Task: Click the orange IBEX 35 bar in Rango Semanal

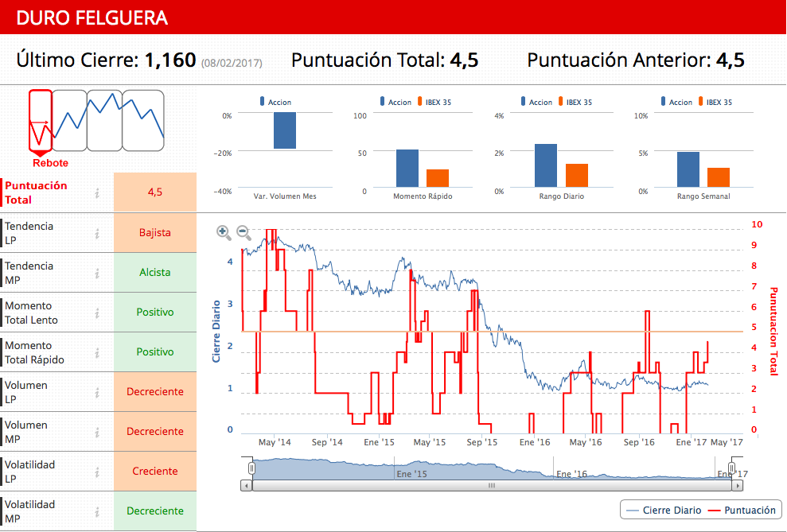Action: pos(719,177)
